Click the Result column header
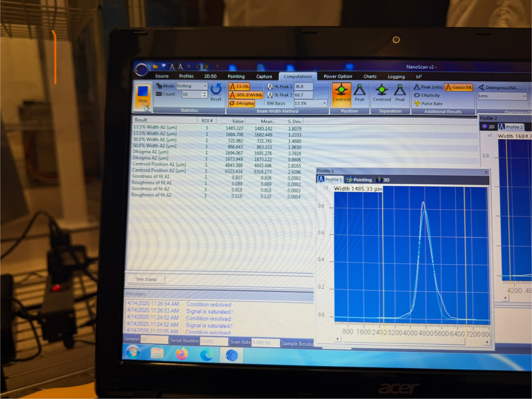The height and width of the screenshot is (399, 532). tap(165, 120)
